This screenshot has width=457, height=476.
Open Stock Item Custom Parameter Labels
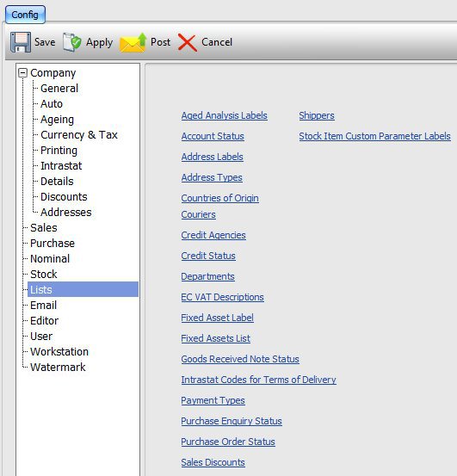pos(374,136)
